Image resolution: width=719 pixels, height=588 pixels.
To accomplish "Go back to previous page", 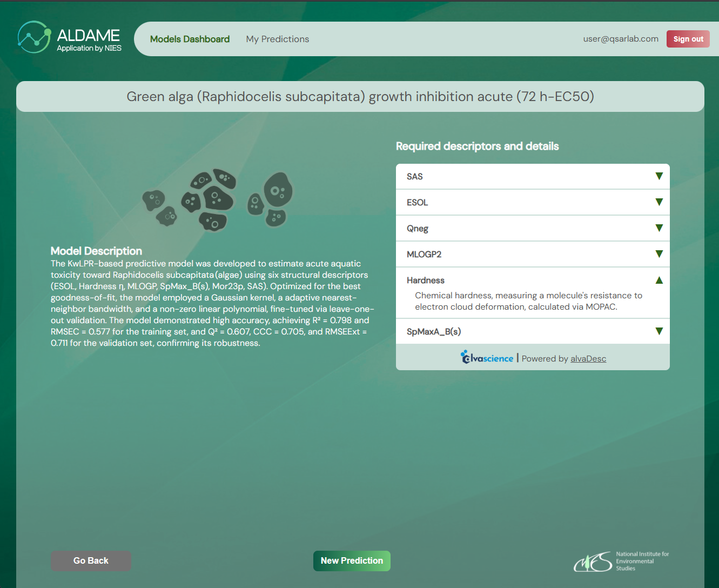I will point(91,561).
